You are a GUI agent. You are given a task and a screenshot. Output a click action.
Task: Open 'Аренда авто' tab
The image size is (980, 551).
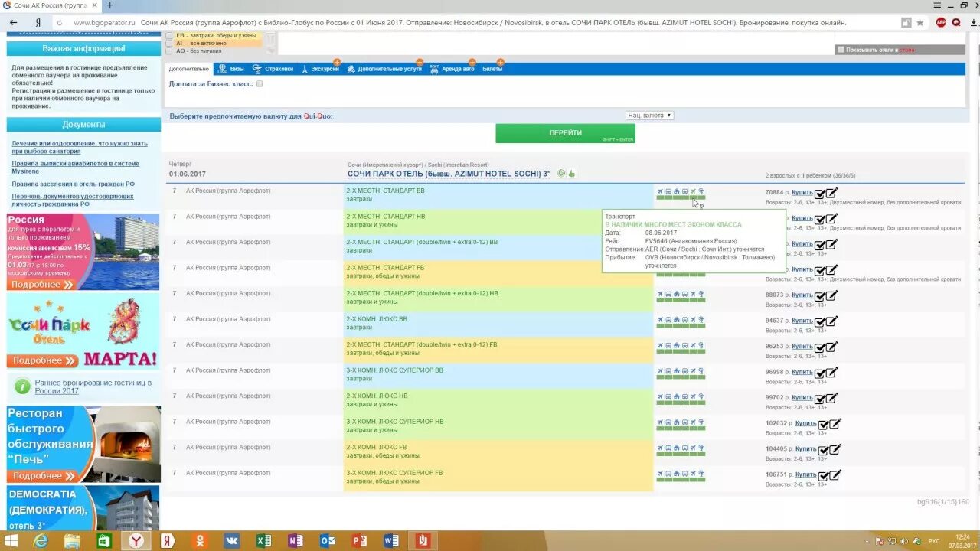click(x=452, y=69)
